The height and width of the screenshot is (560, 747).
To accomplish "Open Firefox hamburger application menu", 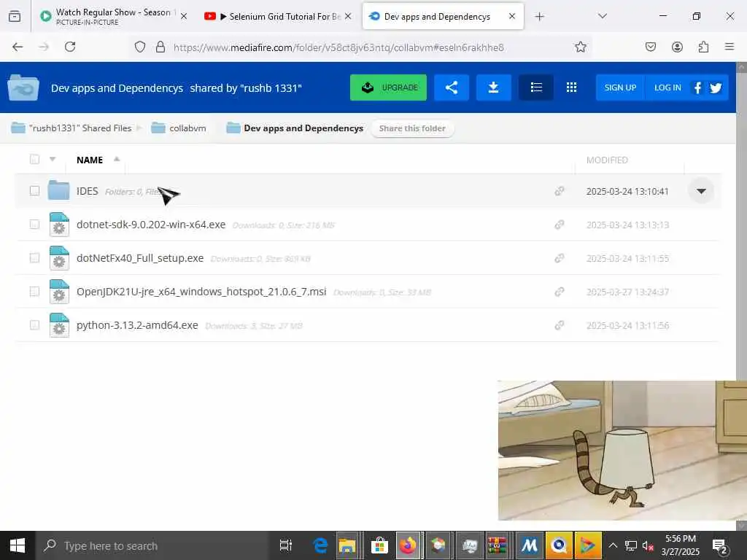I will (x=729, y=47).
